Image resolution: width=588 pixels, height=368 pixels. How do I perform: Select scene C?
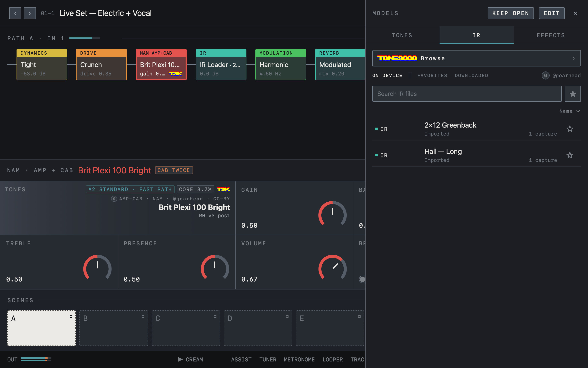coord(186,328)
